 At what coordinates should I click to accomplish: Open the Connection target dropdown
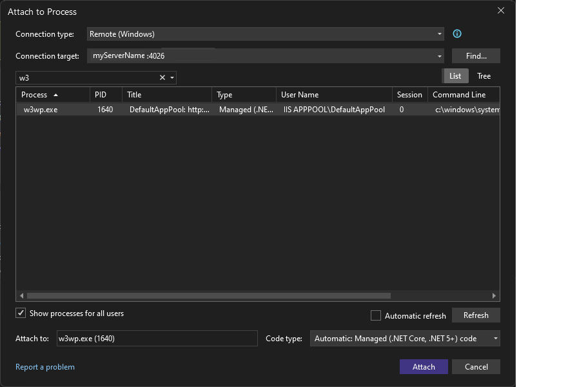(439, 55)
